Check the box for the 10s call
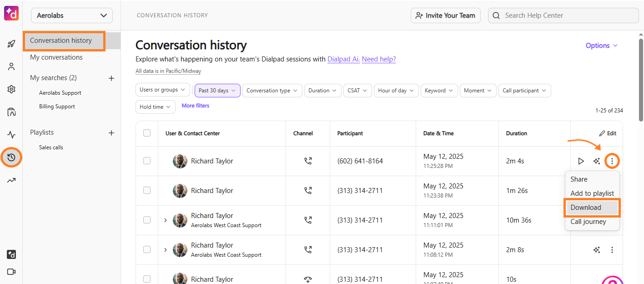644x284 pixels. point(147,279)
